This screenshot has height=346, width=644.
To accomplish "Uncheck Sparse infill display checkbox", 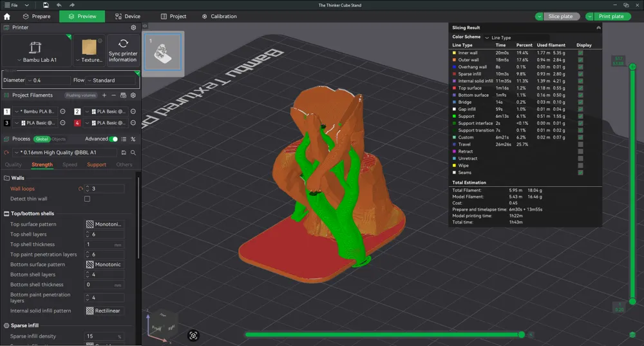I will [580, 74].
